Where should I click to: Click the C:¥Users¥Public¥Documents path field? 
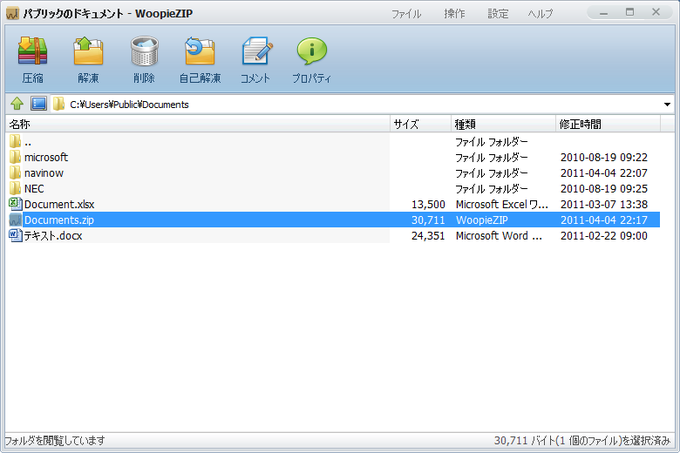pyautogui.click(x=363, y=104)
